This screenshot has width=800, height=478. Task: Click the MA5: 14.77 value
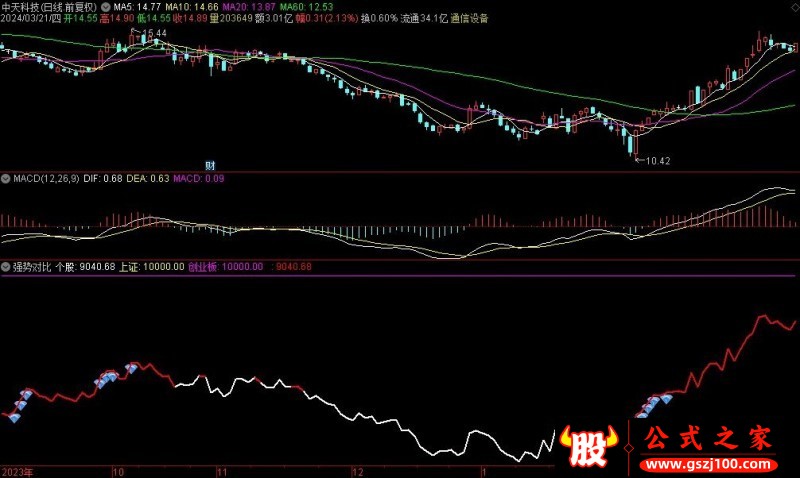pyautogui.click(x=137, y=7)
